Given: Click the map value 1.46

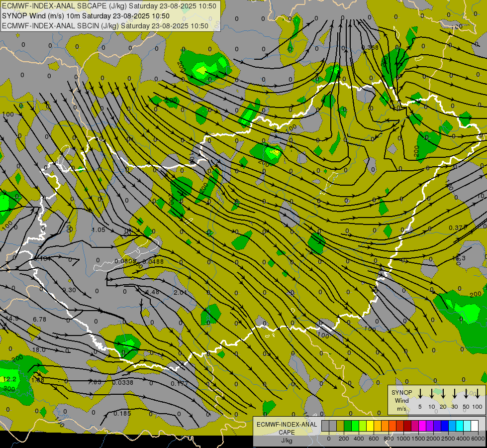Looking at the screenshot, I should pos(153,292).
